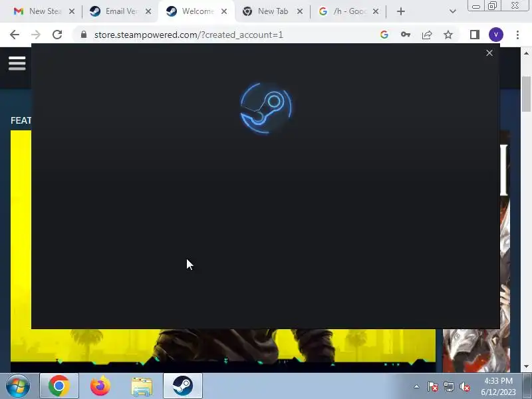This screenshot has width=532, height=399.
Task: Click the scroll down arrow
Action: (x=526, y=367)
